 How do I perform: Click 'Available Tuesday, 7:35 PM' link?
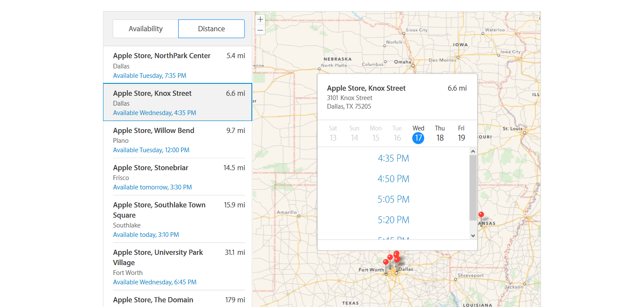pos(150,76)
